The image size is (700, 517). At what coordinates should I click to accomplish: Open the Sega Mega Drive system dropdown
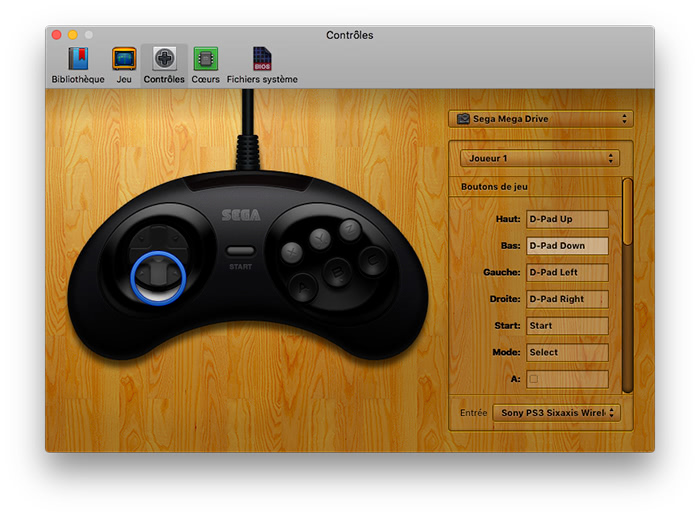click(541, 119)
